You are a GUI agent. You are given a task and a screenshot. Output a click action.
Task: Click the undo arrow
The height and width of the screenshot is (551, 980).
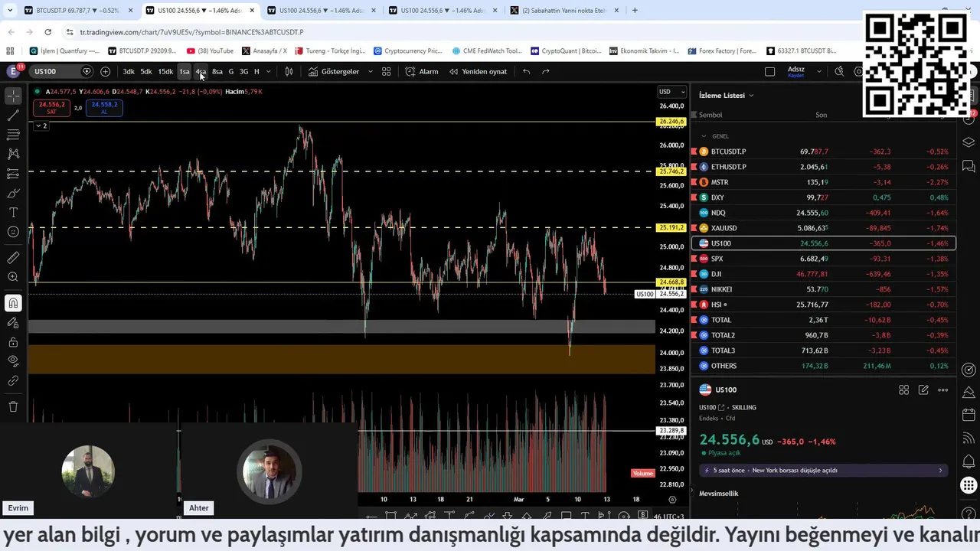click(x=526, y=71)
